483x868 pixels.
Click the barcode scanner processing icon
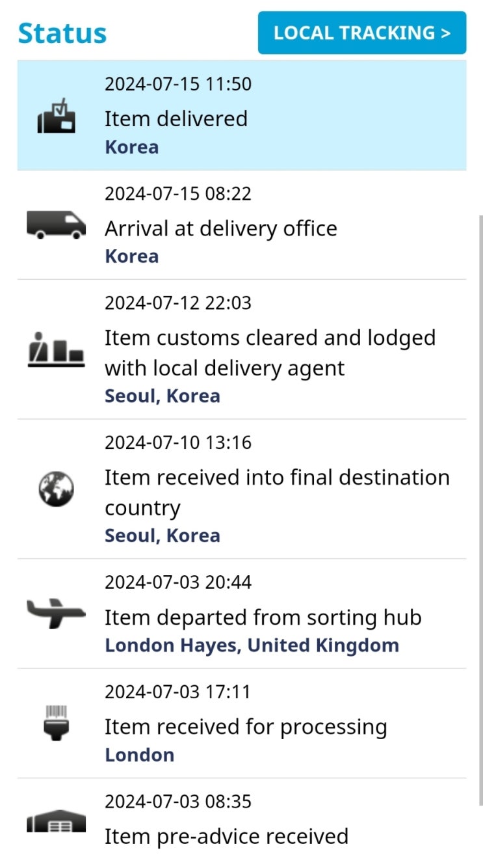click(x=56, y=723)
